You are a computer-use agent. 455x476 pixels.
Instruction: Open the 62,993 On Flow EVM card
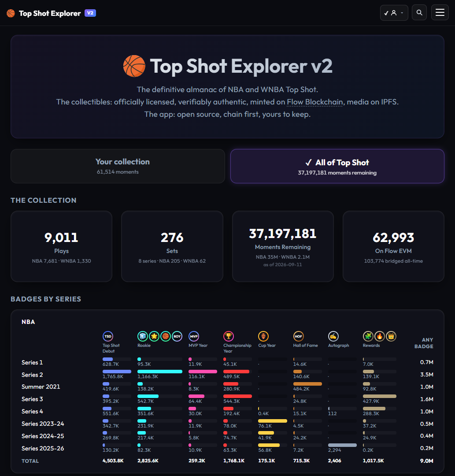pos(393,246)
